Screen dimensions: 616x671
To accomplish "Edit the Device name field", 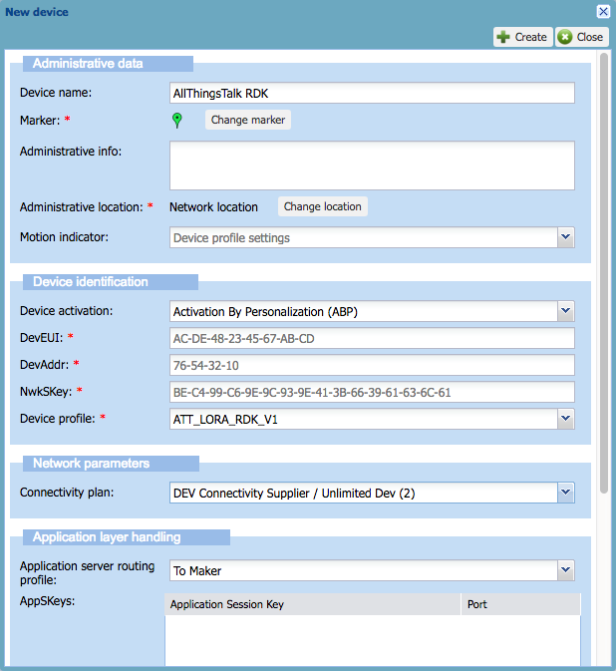I will (x=372, y=93).
